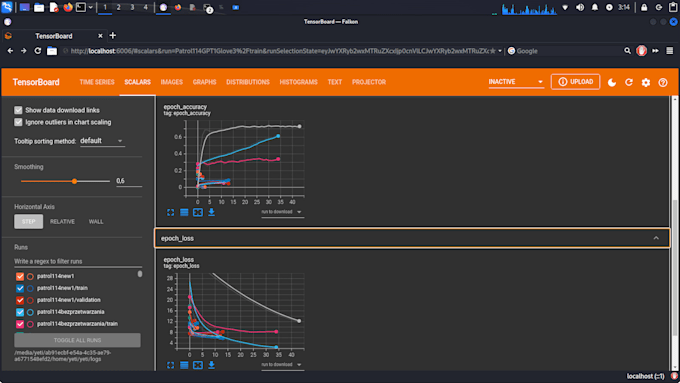Viewport: 680px width, 383px height.
Task: Uncheck the patrol114new1/validation run
Action: [x=20, y=300]
